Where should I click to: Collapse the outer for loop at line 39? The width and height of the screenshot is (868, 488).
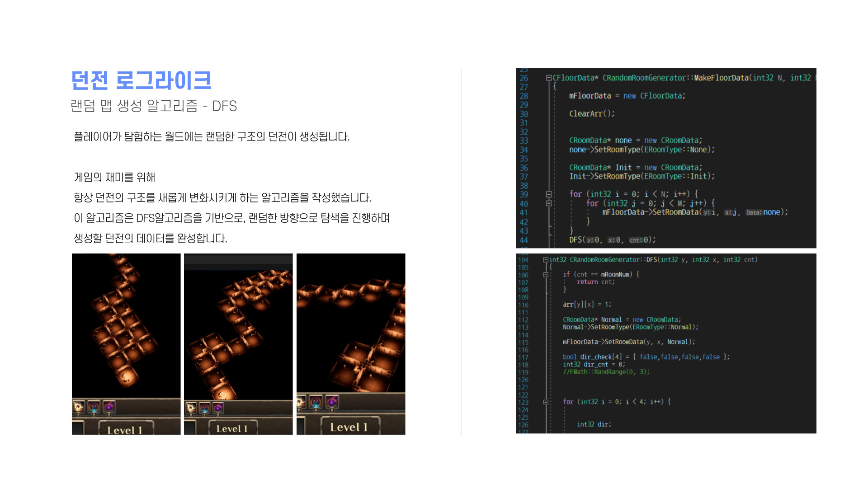click(x=549, y=194)
